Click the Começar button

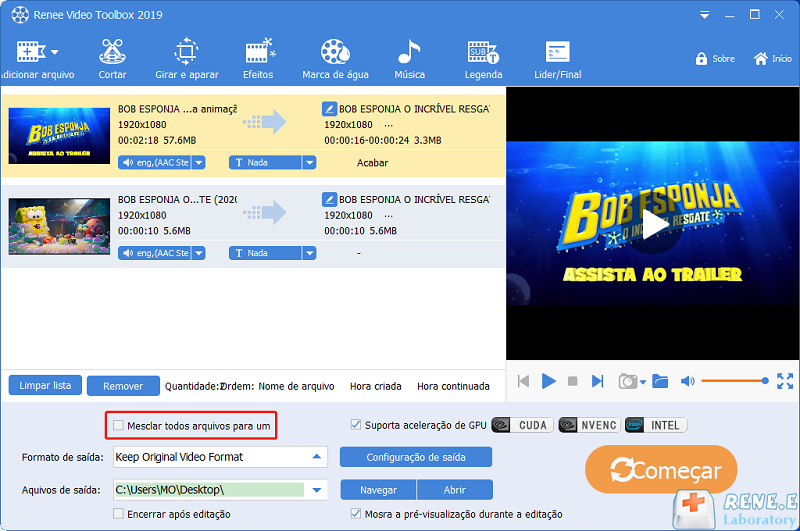pyautogui.click(x=661, y=469)
